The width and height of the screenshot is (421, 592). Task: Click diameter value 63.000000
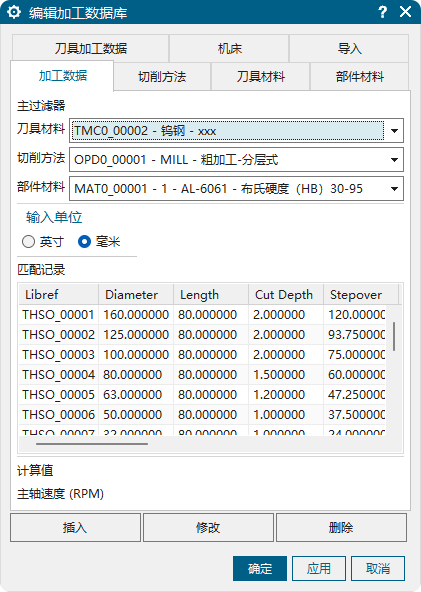point(133,395)
